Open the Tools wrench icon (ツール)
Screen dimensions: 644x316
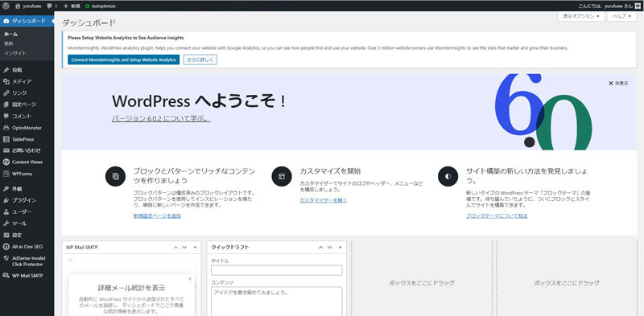point(6,224)
